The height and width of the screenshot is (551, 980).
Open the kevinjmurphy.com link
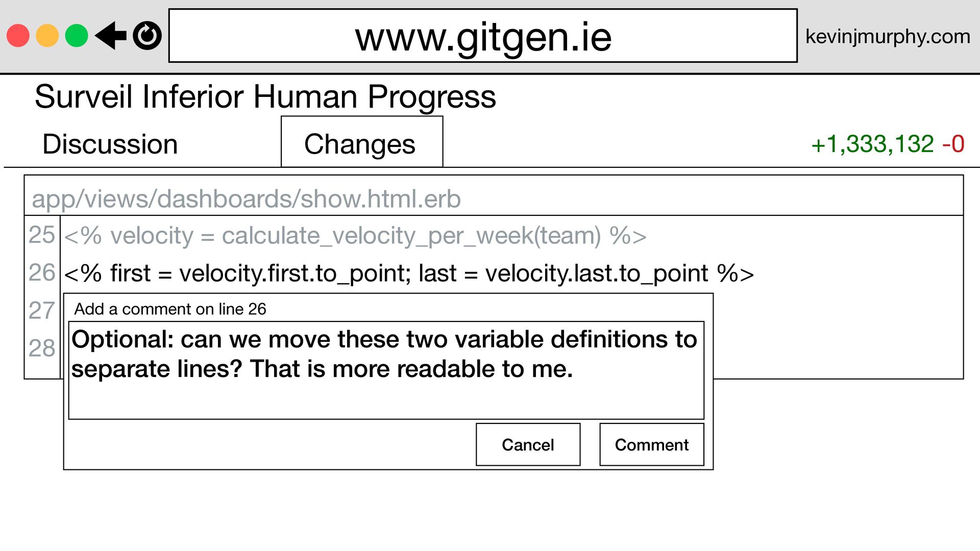click(x=887, y=36)
